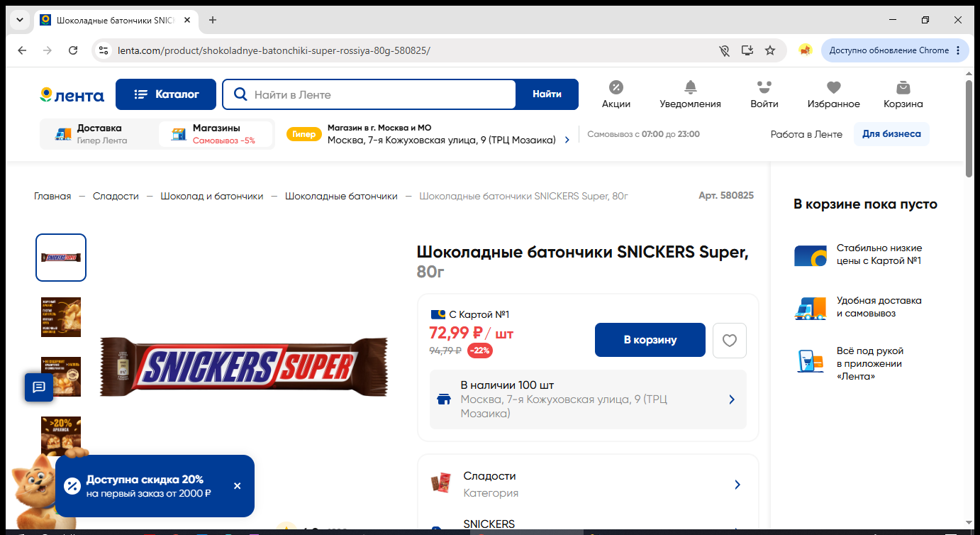The height and width of the screenshot is (535, 980).
Task: Bookmark this page with the star icon
Action: click(770, 50)
